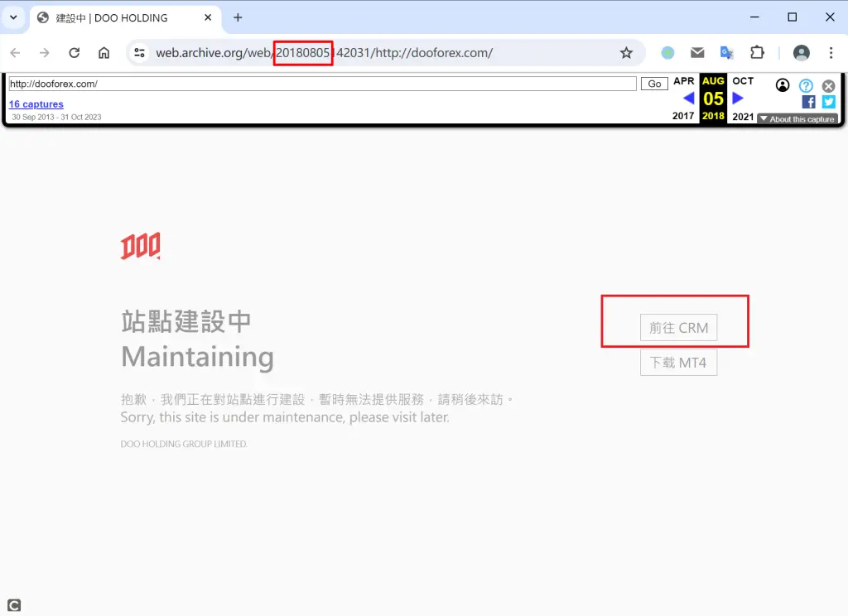
Task: Click the 下载 MT4 button
Action: (x=679, y=363)
